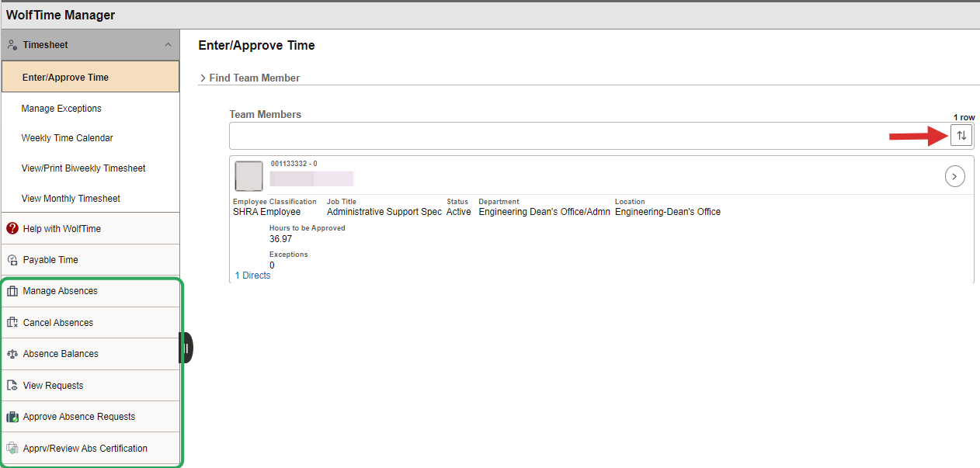
Task: Collapse the left navigation panel handle
Action: (186, 348)
